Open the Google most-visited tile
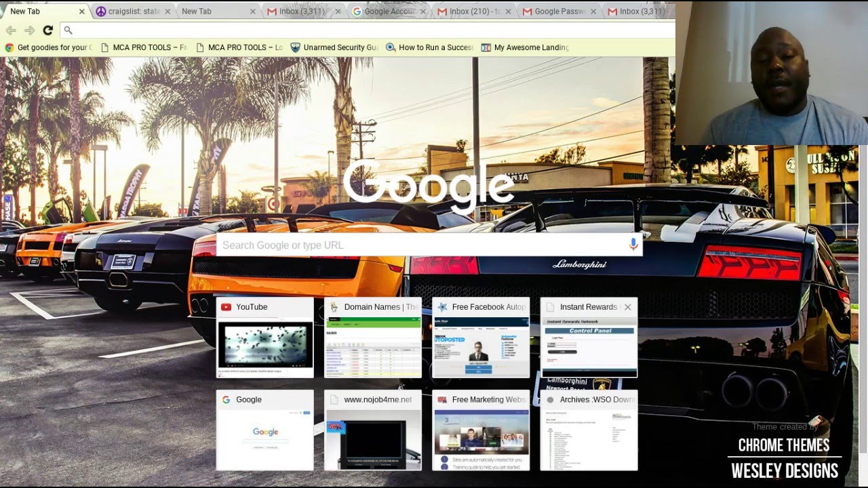This screenshot has height=488, width=868. tap(265, 430)
